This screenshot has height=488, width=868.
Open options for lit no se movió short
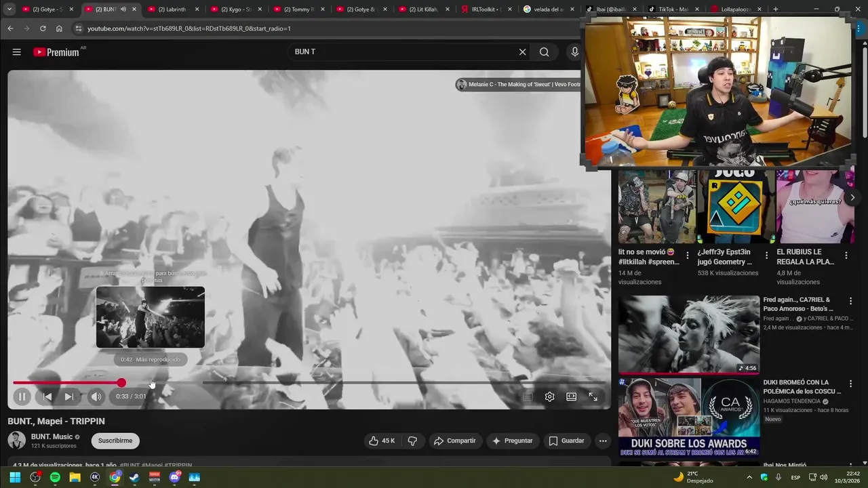688,256
